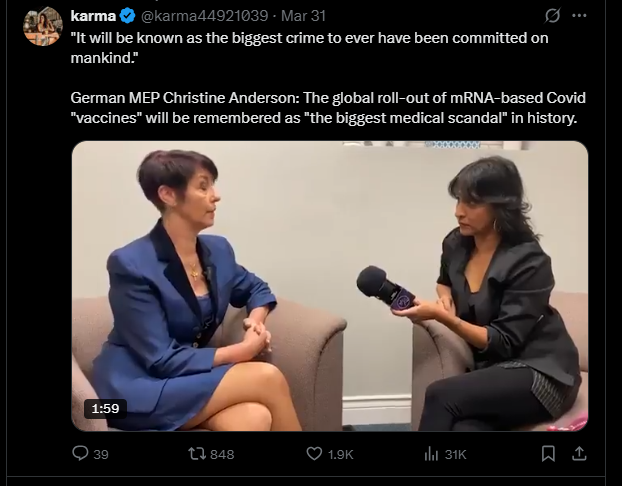Click the 31K views count
Screen dimensions: 622x486
click(455, 454)
